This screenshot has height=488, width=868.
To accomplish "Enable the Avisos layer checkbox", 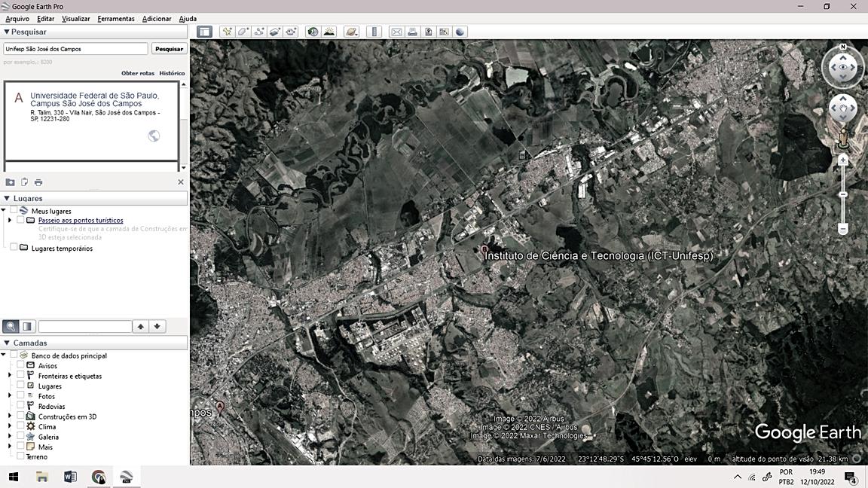I will 20,365.
